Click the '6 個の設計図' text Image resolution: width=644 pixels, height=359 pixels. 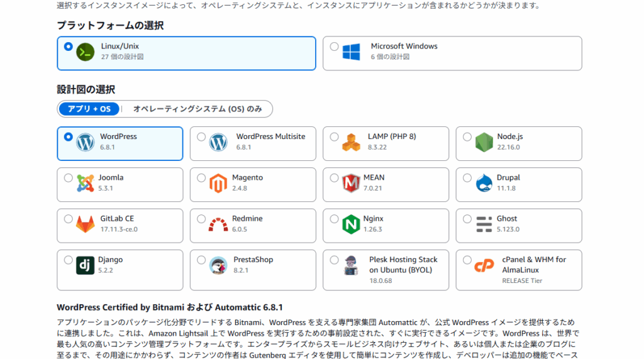pos(390,57)
